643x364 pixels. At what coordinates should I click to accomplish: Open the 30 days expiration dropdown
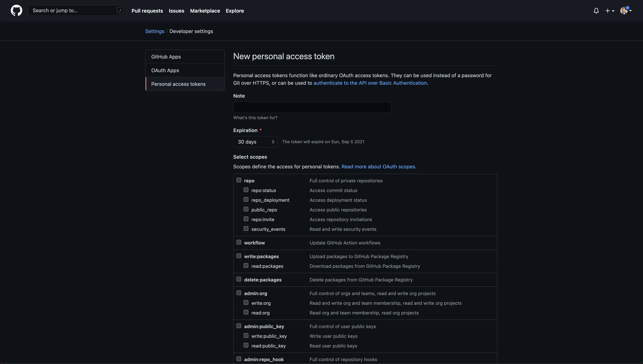coord(255,142)
